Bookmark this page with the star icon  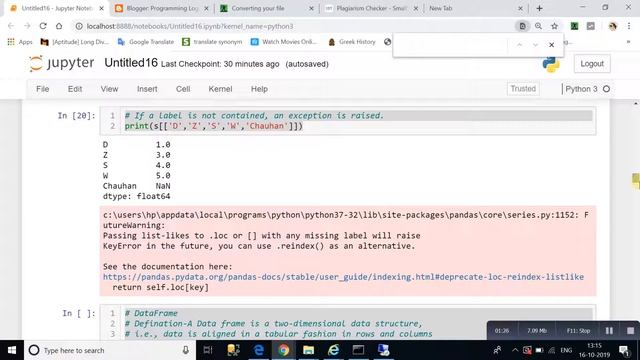pos(554,26)
